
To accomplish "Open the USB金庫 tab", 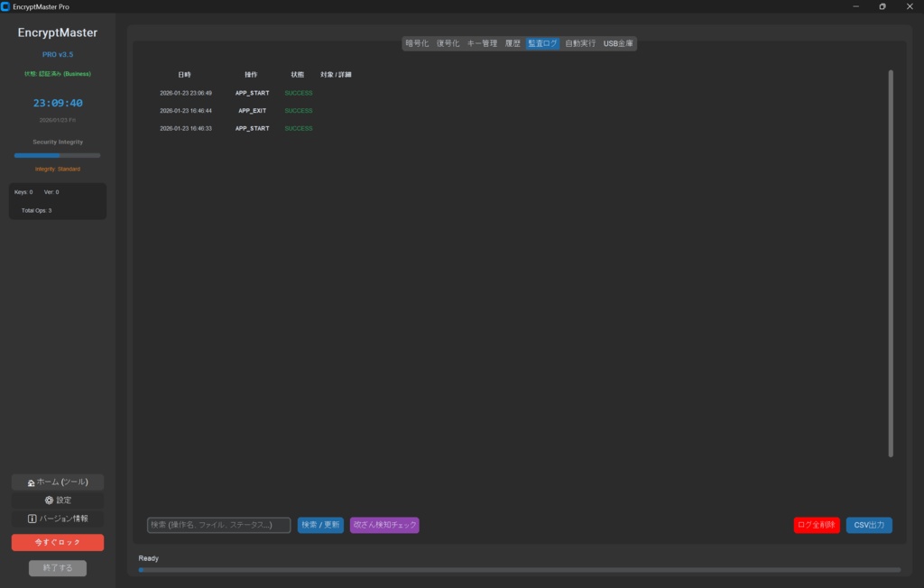I will tap(619, 42).
